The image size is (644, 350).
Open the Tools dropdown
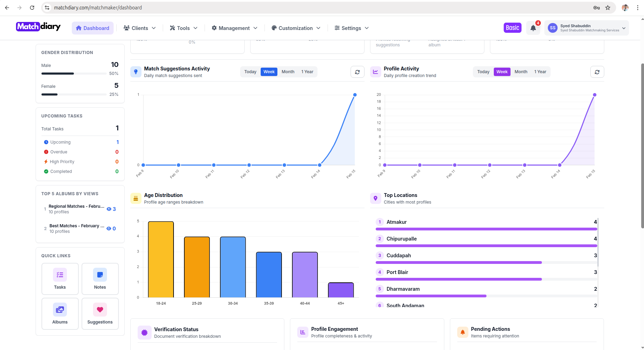pos(183,28)
